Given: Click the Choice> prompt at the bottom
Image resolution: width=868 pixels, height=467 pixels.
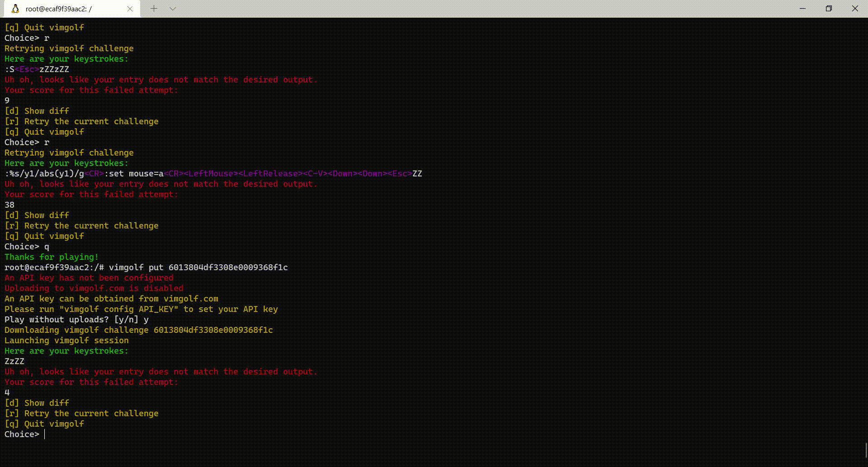Looking at the screenshot, I should (x=22, y=434).
